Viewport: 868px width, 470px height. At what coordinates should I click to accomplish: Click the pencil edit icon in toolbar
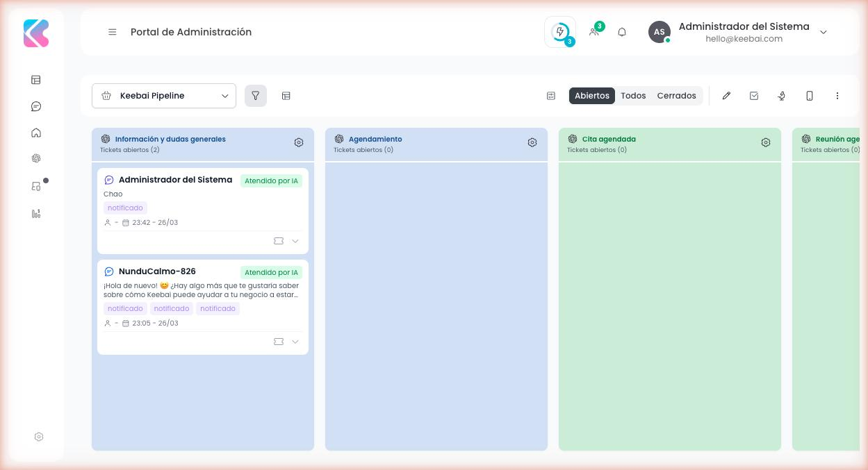click(726, 96)
